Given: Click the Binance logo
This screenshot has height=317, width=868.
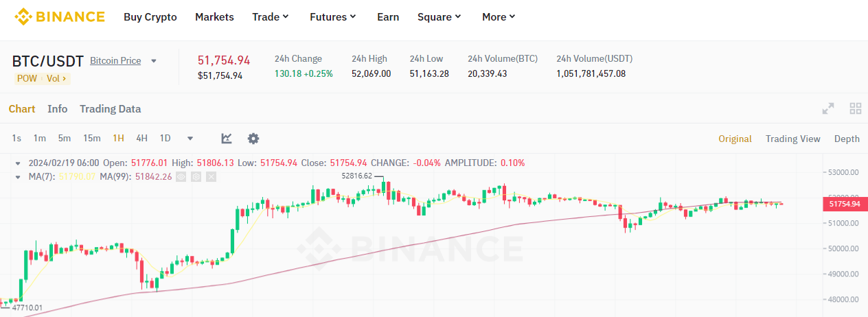Looking at the screenshot, I should tap(60, 16).
